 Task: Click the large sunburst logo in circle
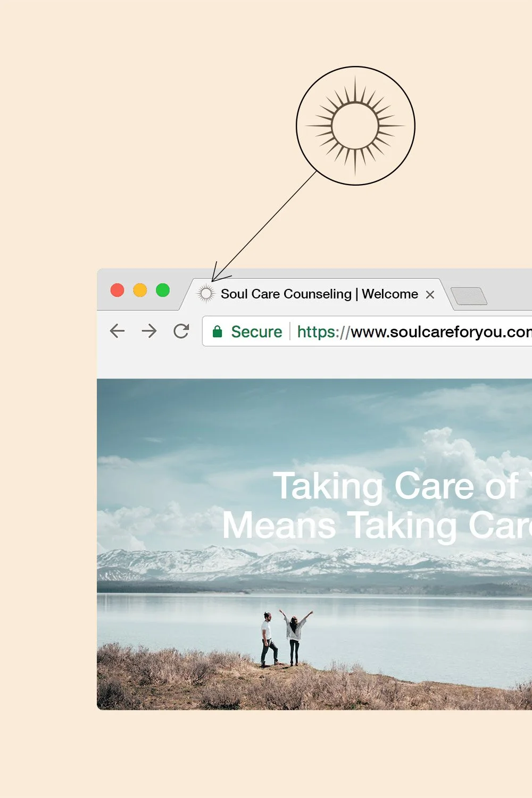point(355,126)
